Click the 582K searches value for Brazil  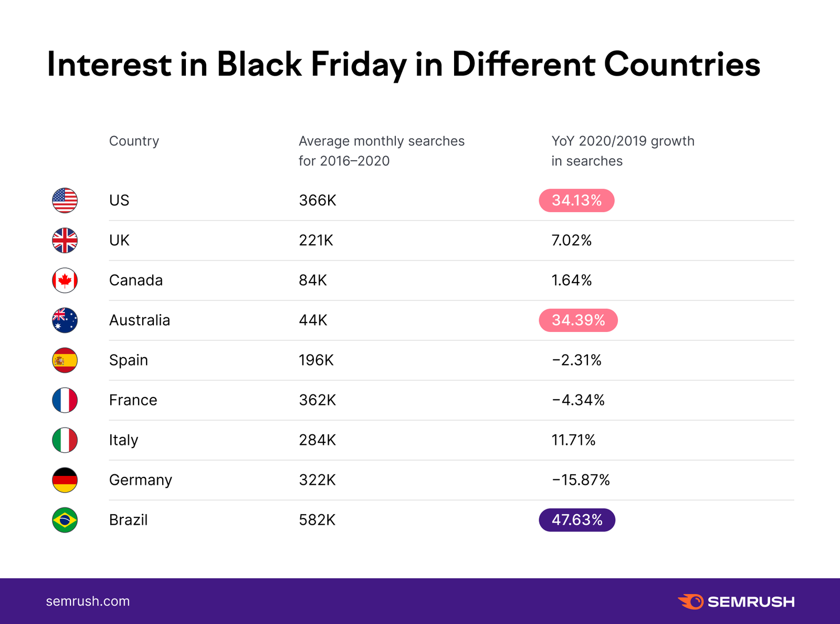click(x=317, y=519)
